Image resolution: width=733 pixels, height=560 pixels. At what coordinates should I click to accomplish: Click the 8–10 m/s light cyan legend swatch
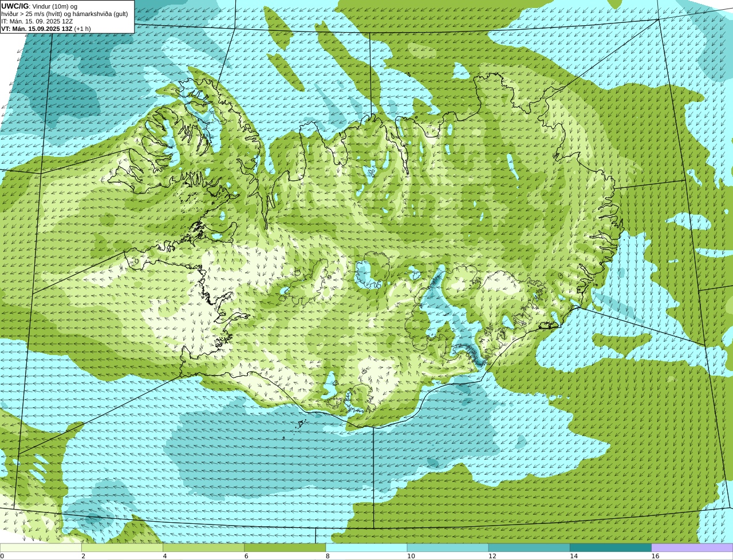(x=366, y=547)
